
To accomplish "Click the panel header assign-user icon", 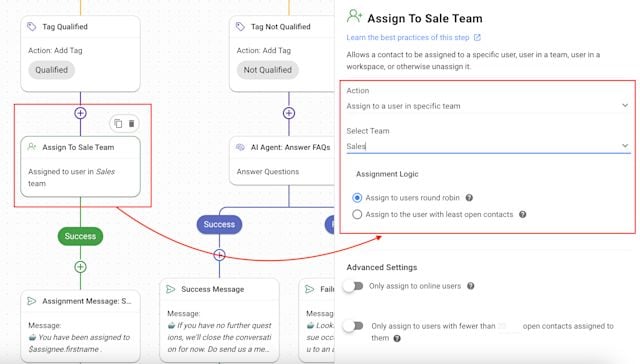I will tap(354, 16).
